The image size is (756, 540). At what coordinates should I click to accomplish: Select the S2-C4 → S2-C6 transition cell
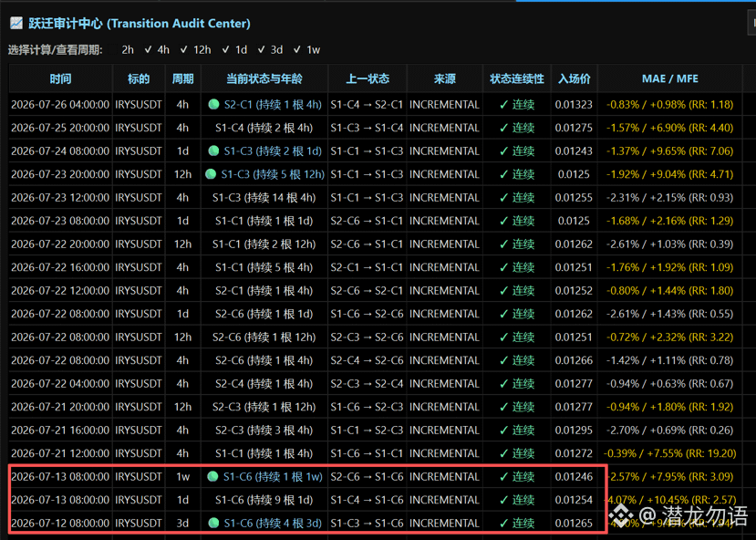(367, 360)
